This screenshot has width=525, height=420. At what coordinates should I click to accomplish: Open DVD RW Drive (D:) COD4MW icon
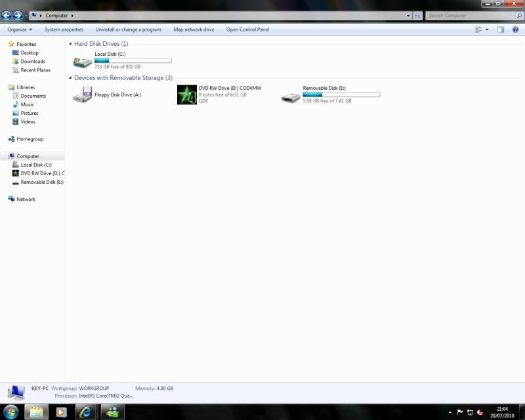(x=187, y=95)
